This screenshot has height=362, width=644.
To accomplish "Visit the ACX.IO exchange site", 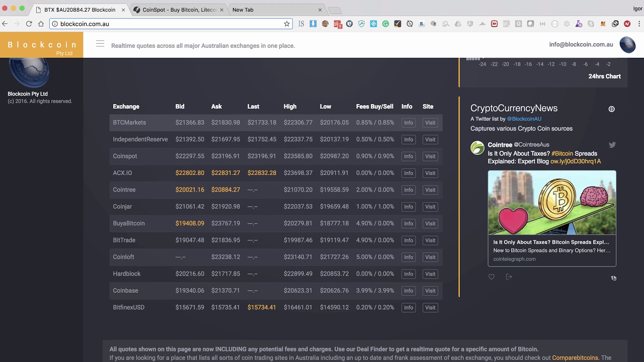I will click(x=430, y=173).
